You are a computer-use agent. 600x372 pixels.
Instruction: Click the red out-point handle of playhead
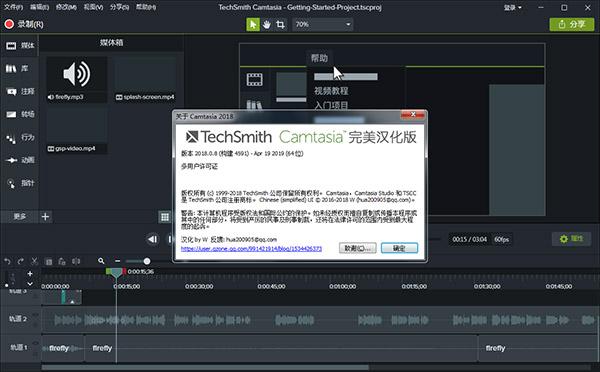click(x=124, y=271)
